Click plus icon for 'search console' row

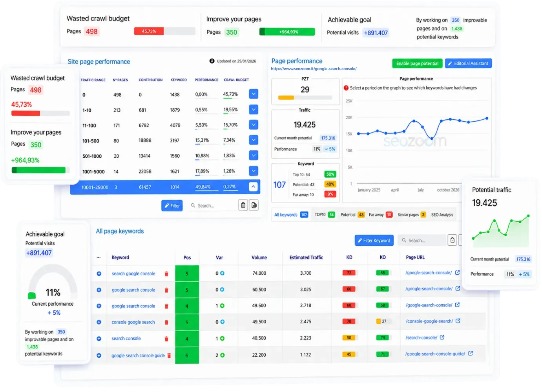pyautogui.click(x=99, y=339)
